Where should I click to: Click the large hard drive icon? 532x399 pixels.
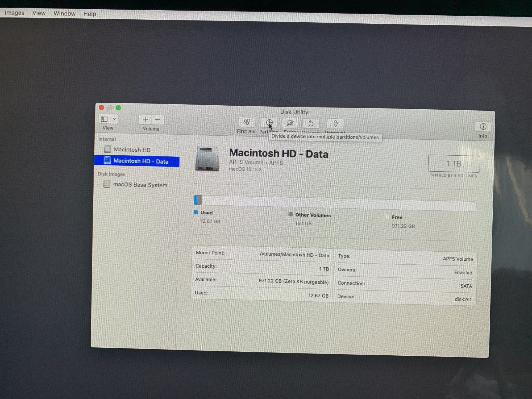tap(207, 159)
